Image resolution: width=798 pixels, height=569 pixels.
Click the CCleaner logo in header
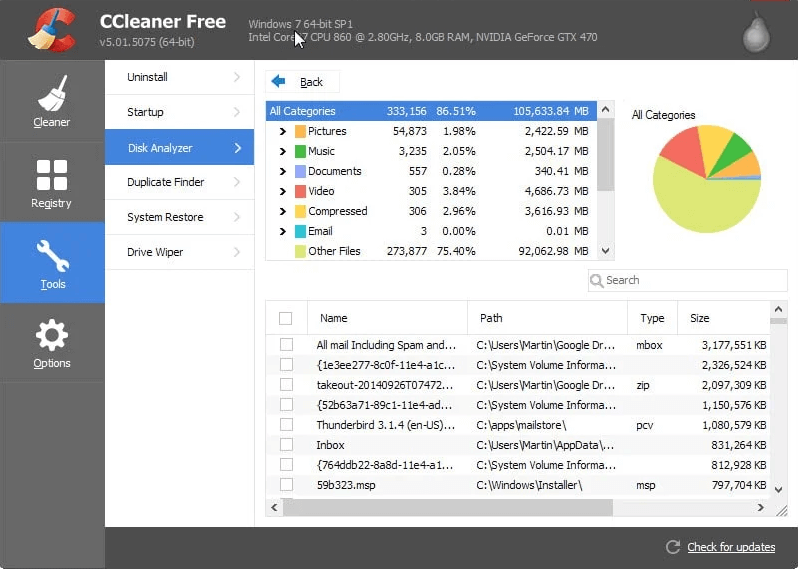coord(52,30)
